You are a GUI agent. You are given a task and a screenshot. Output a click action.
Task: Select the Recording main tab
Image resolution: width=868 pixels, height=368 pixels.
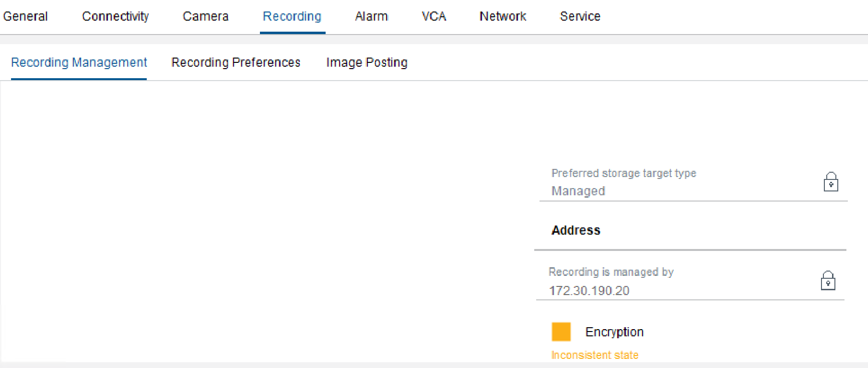[x=292, y=16]
